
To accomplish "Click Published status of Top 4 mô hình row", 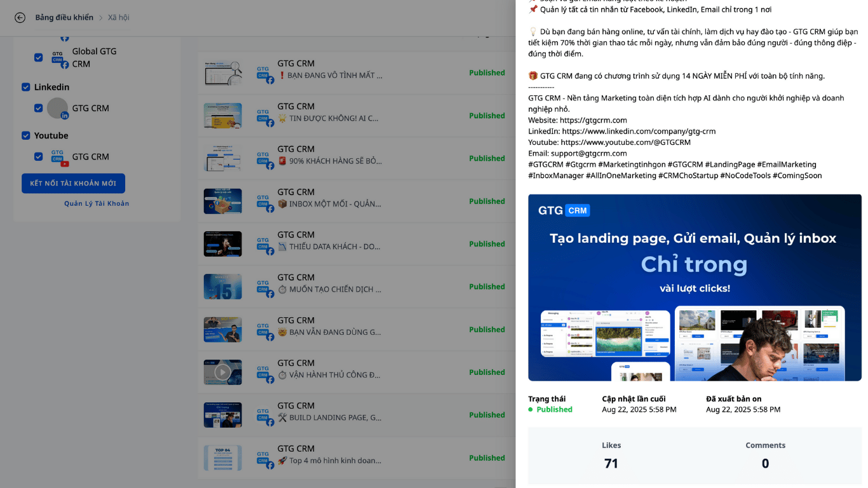I will 487,457.
